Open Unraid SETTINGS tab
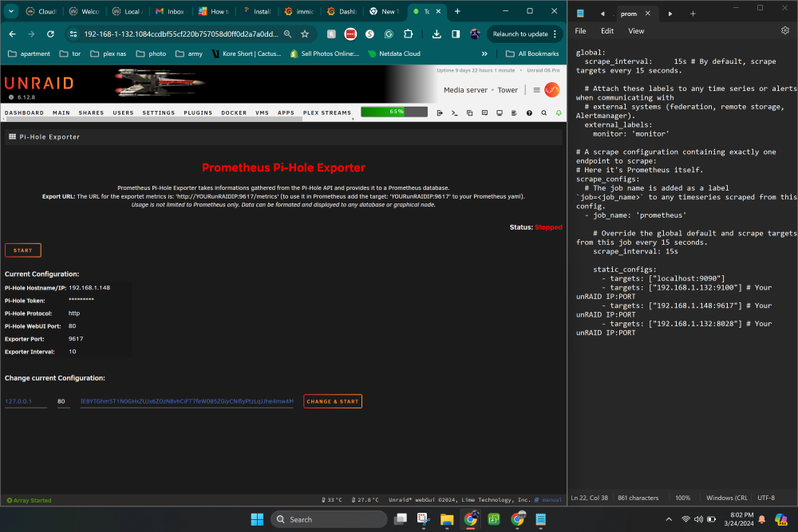The height and width of the screenshot is (532, 798). click(158, 113)
